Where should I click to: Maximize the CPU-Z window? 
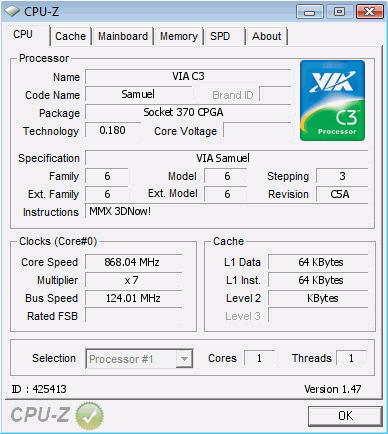[x=339, y=12]
